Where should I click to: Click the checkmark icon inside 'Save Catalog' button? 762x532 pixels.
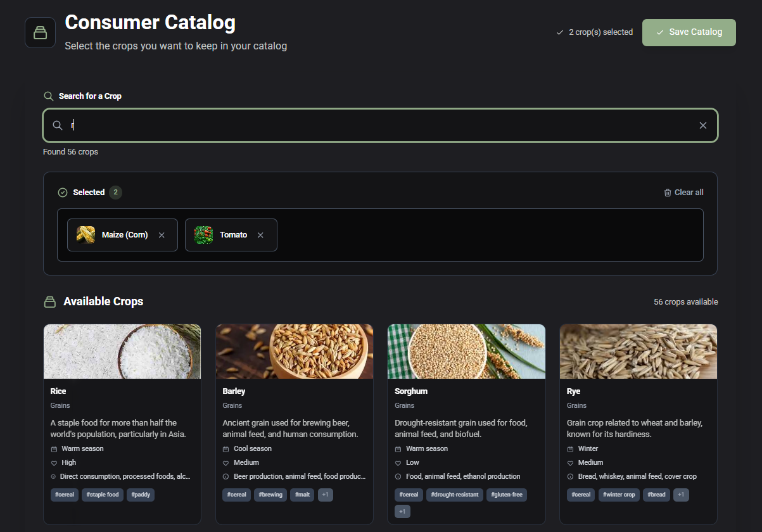click(661, 32)
